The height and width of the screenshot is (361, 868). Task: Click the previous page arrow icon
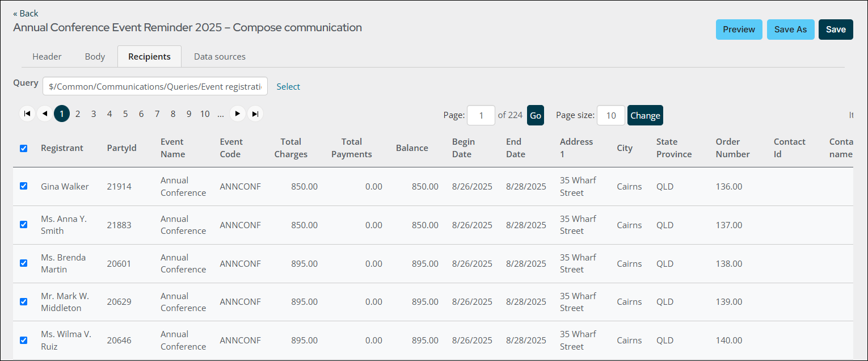(45, 114)
